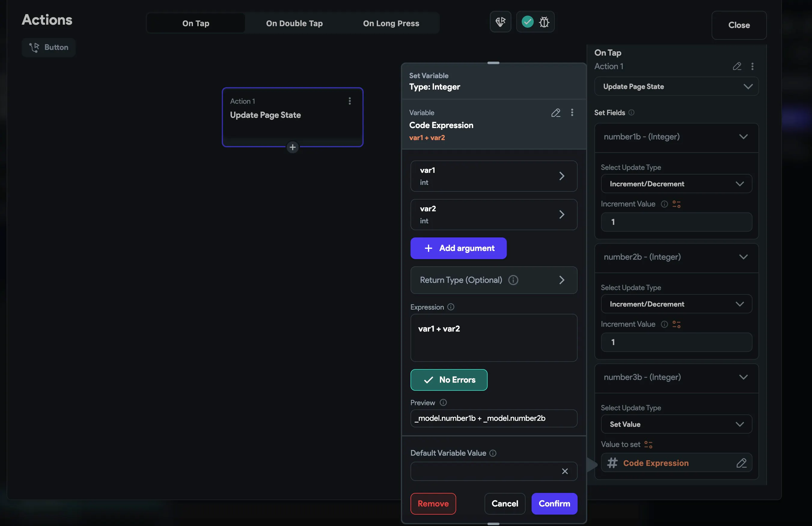Click the No Errors status button
Viewport: 812px width, 526px height.
[449, 380]
